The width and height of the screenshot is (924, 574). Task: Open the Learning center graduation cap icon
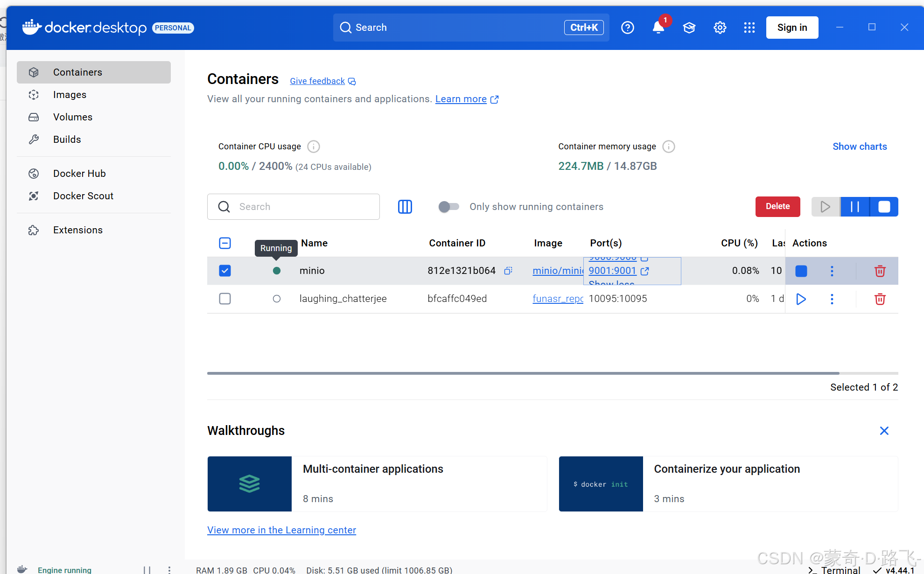tap(689, 28)
